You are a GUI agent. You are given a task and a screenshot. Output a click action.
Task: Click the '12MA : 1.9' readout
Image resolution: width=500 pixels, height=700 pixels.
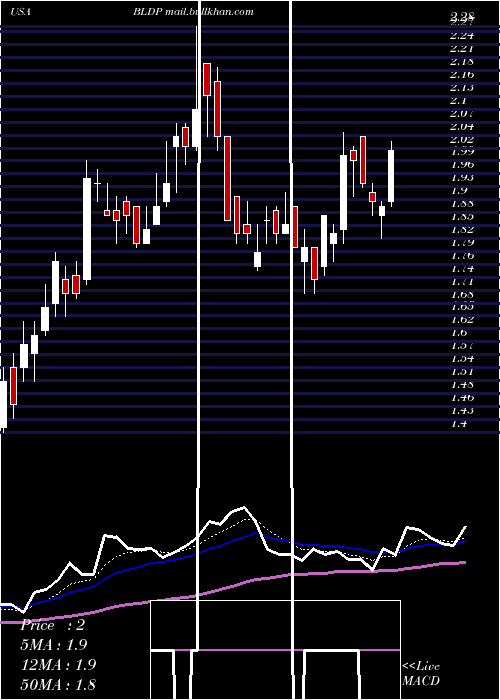pyautogui.click(x=59, y=665)
